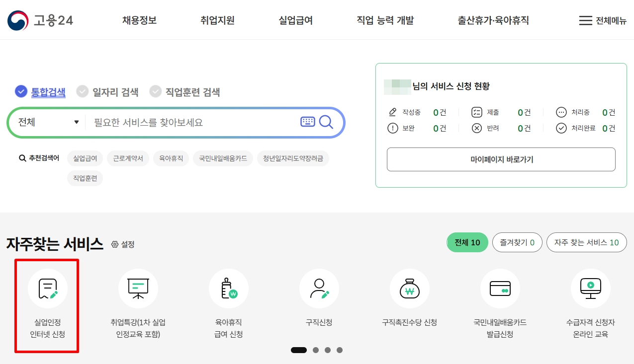Open the 실업인정 인터넷 신청 service icon

[46, 289]
